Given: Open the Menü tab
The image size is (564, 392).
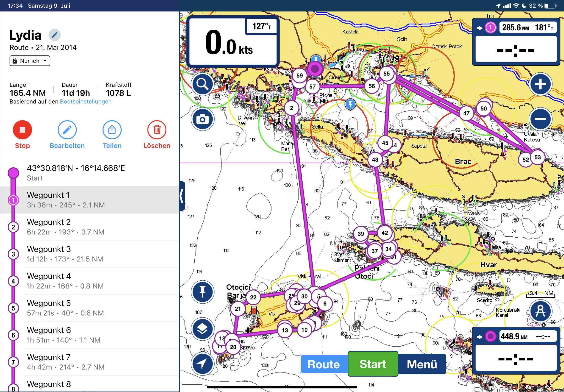Looking at the screenshot, I should [422, 364].
